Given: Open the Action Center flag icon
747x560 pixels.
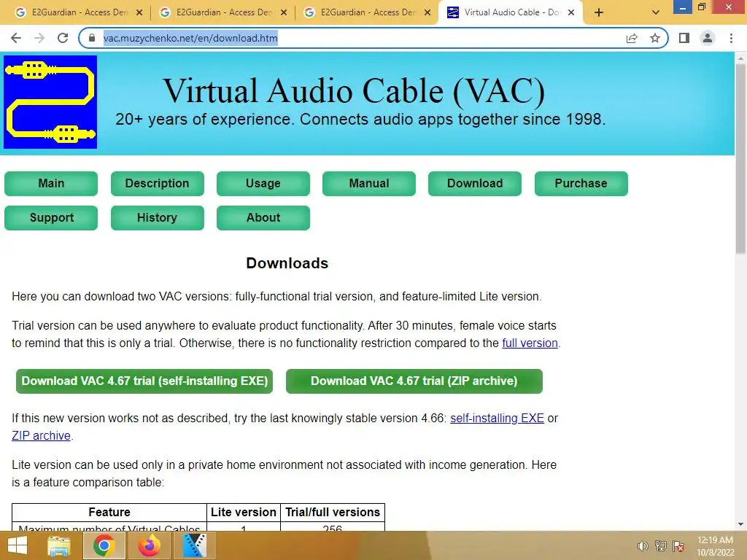Looking at the screenshot, I should (x=678, y=546).
